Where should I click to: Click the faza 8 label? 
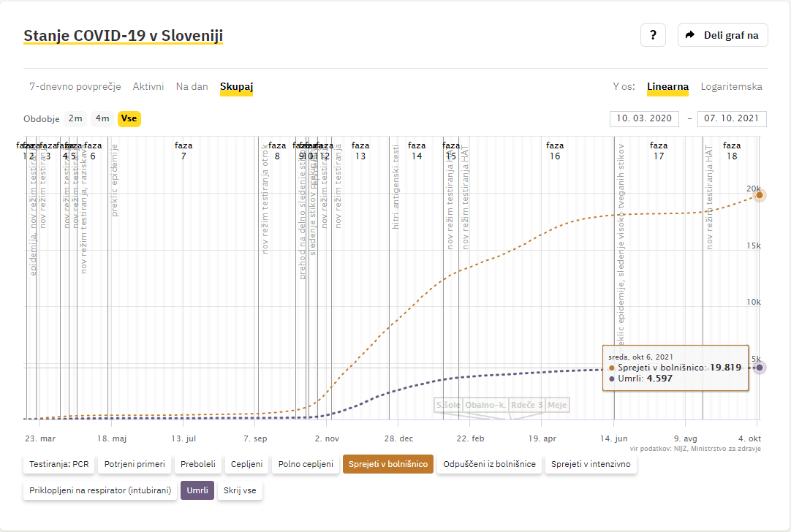pyautogui.click(x=277, y=151)
